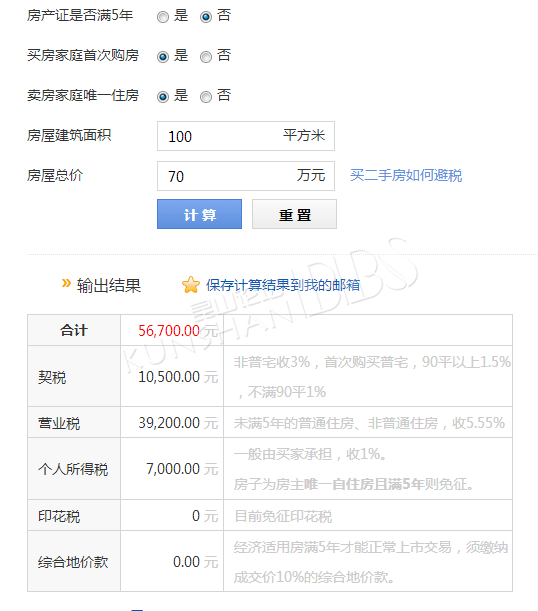Open the 买二手房如何避税 link
The height and width of the screenshot is (611, 538).
pyautogui.click(x=406, y=175)
